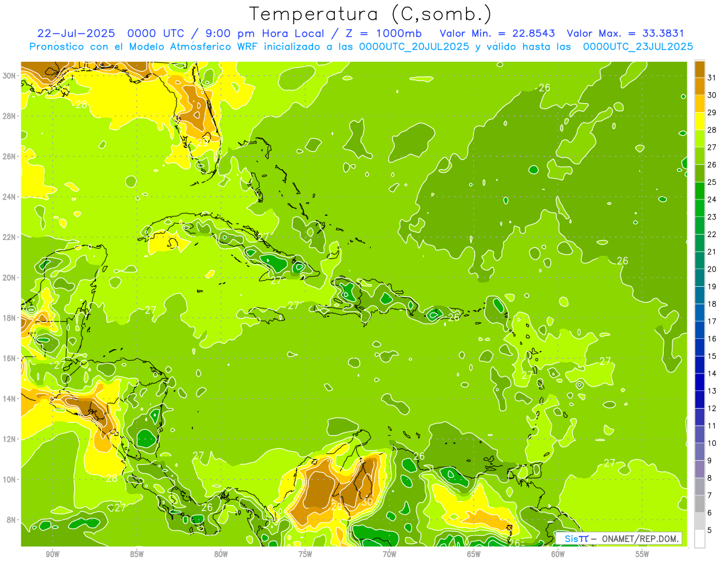
Task: Click the '60W' longitude axis label
Action: (x=558, y=554)
